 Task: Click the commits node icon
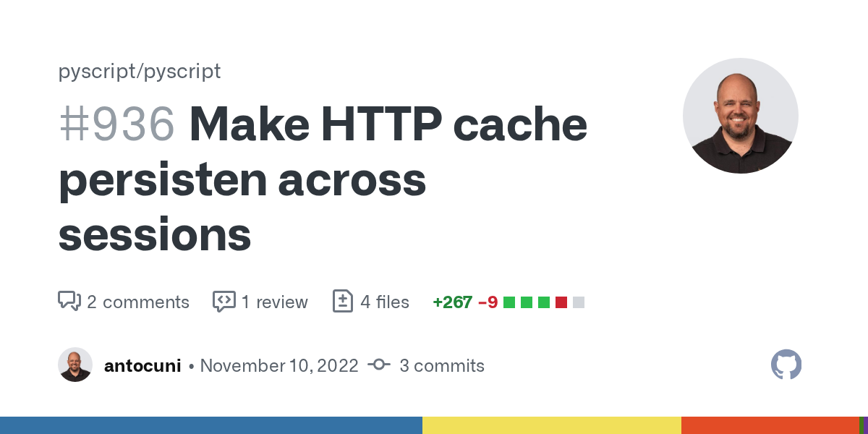click(379, 365)
